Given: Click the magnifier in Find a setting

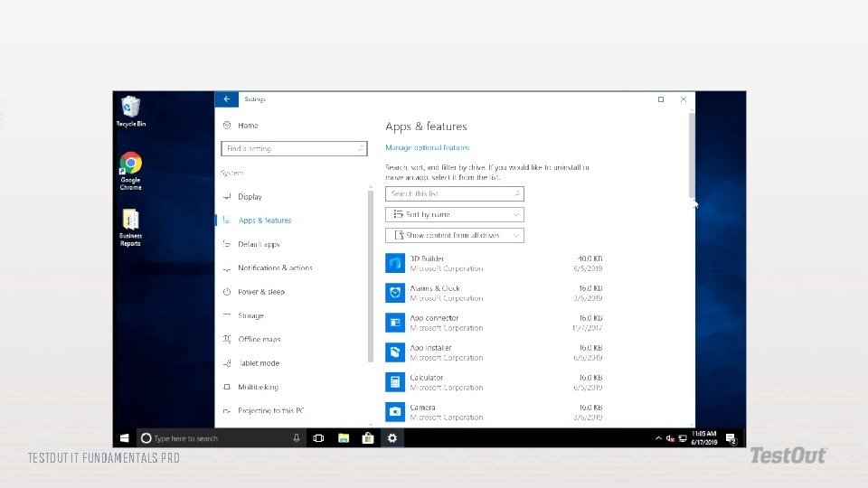Looking at the screenshot, I should [361, 148].
